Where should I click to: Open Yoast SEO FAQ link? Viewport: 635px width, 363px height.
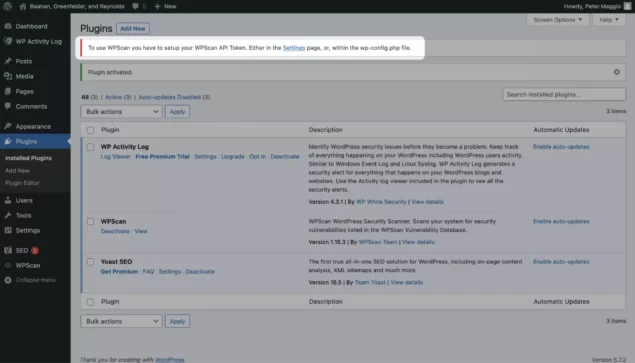click(x=148, y=271)
